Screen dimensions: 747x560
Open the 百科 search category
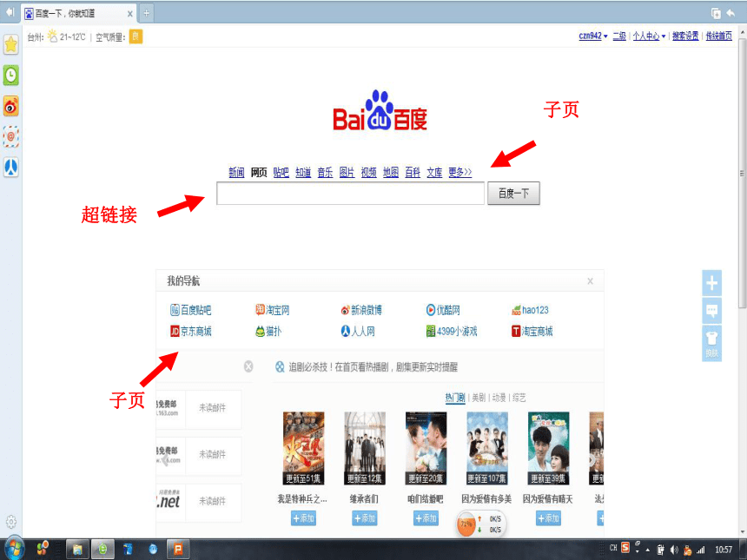[x=413, y=172]
